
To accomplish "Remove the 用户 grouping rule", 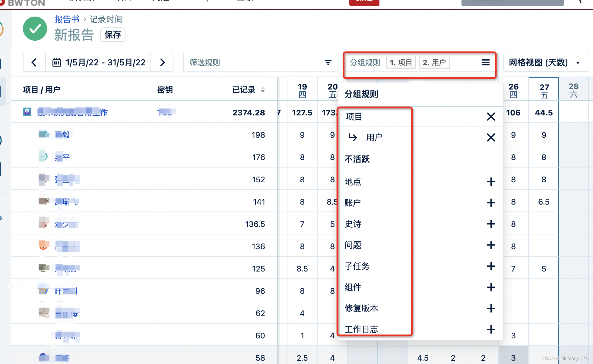I will click(491, 137).
